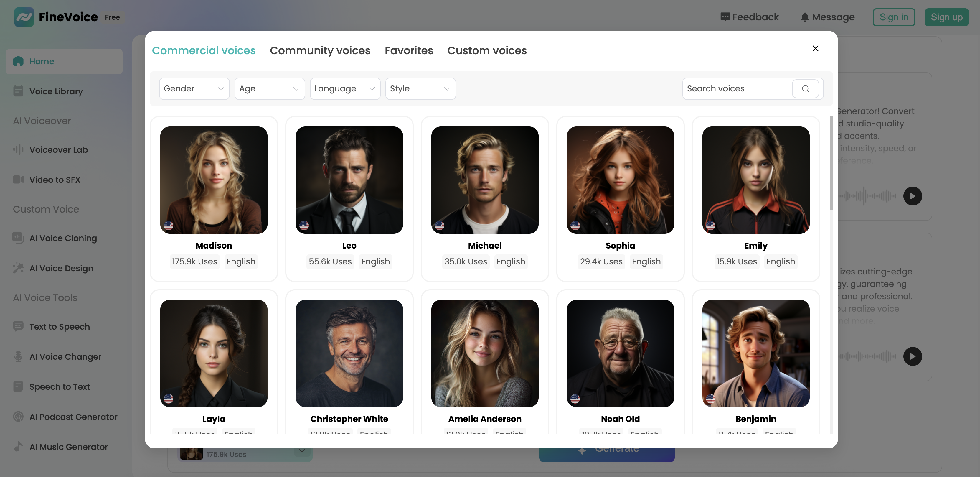
Task: Open Voiceover Lab from sidebar icon
Action: click(x=18, y=149)
